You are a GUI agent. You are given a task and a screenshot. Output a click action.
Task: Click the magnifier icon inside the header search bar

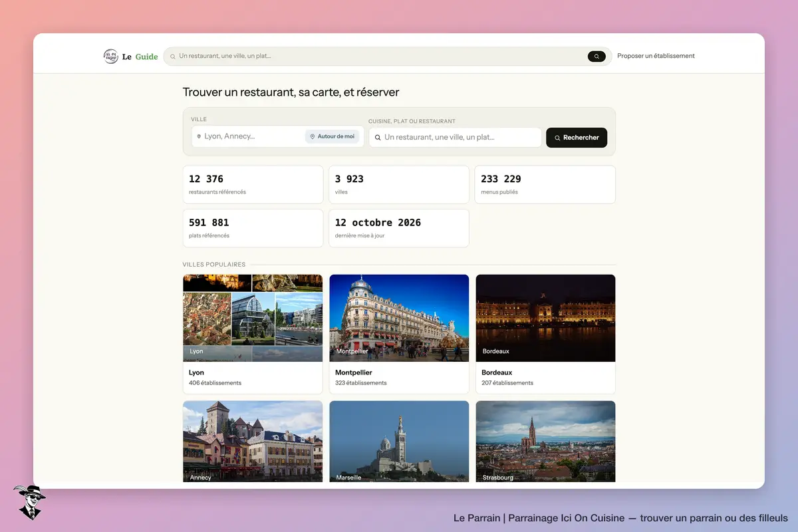173,57
